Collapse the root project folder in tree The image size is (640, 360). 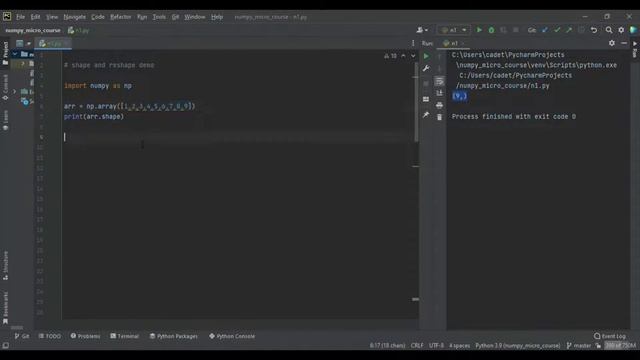click(x=15, y=54)
